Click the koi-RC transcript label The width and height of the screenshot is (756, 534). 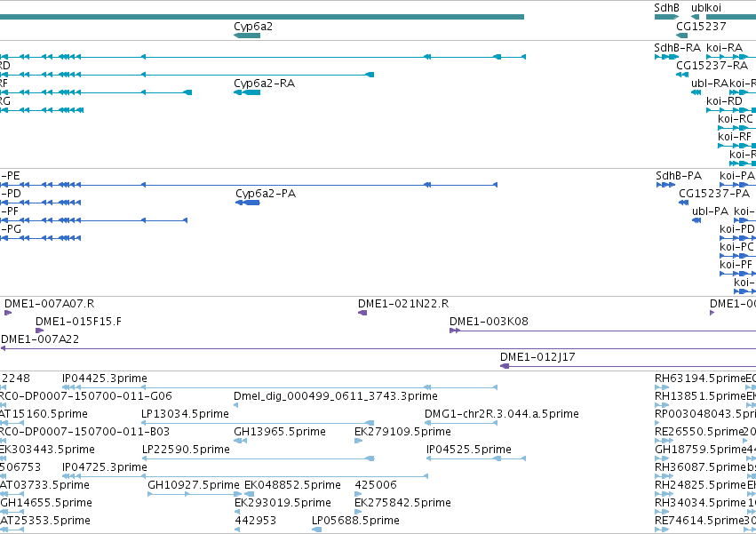(x=736, y=119)
